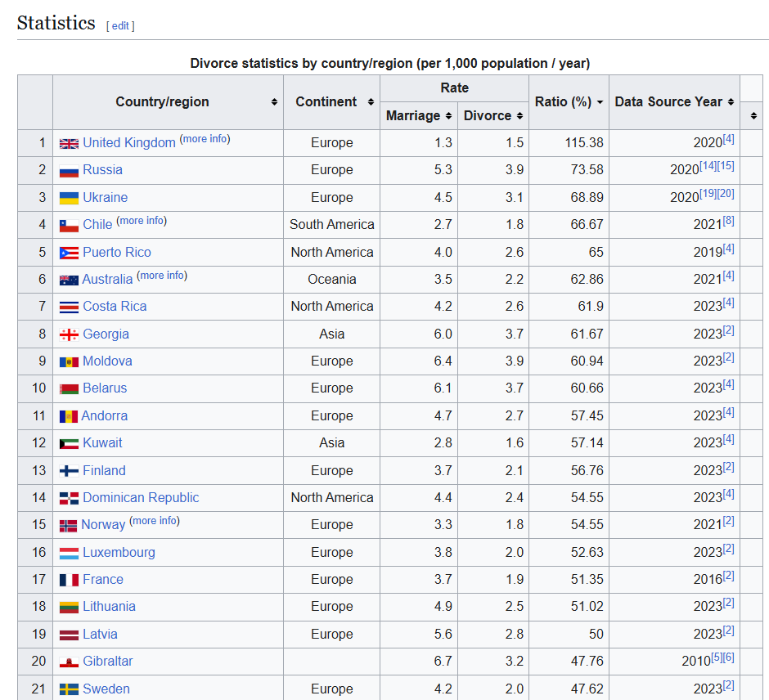Click the unlabeled last column sort arrows
The height and width of the screenshot is (700, 769).
click(x=753, y=115)
